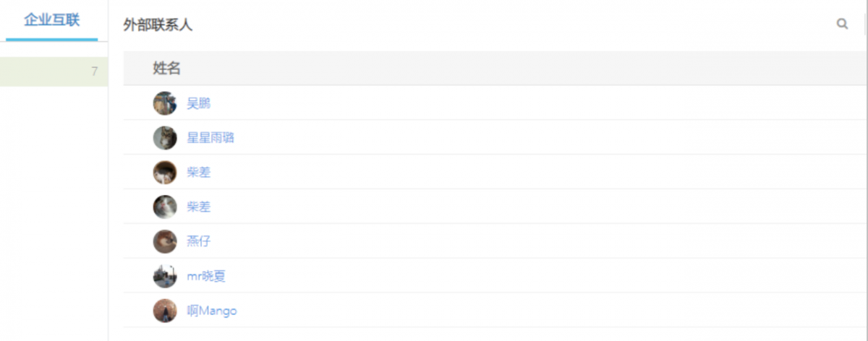Open the contact named 星星雨璐
868x341 pixels.
[210, 138]
